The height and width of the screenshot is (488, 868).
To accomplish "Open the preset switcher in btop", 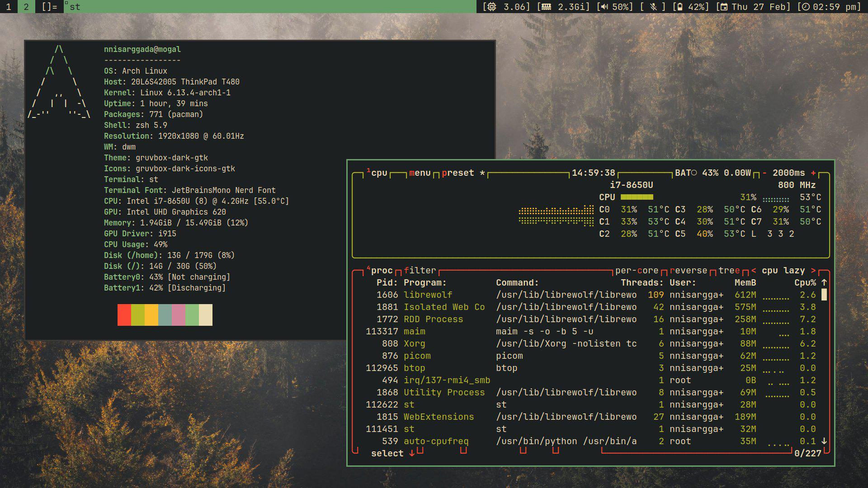I will (x=458, y=173).
